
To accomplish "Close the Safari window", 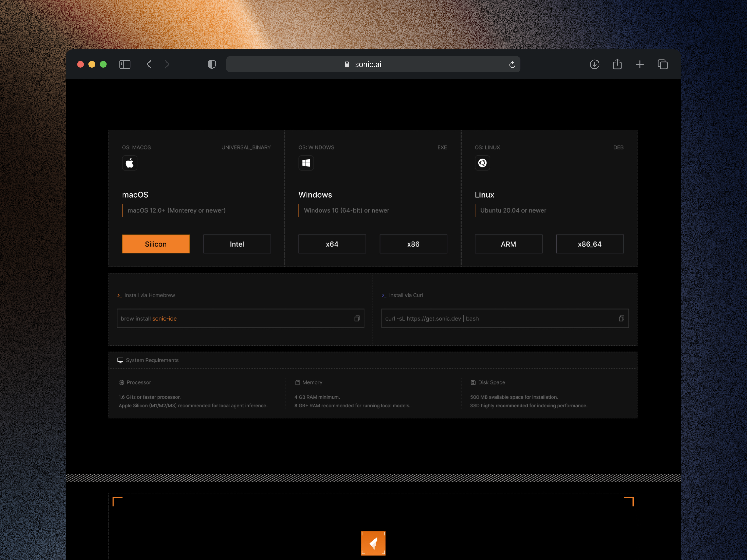I will 80,64.
